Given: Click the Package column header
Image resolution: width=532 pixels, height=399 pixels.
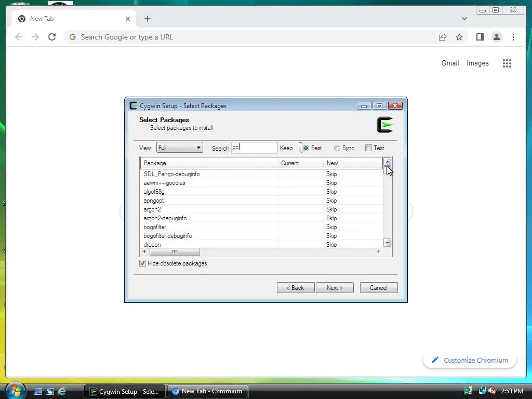Looking at the screenshot, I should (209, 163).
